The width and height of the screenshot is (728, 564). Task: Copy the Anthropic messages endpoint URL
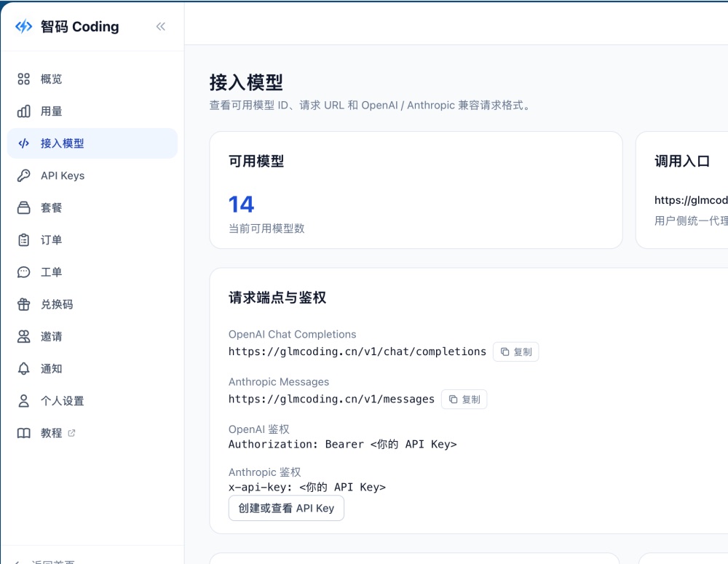pos(464,400)
